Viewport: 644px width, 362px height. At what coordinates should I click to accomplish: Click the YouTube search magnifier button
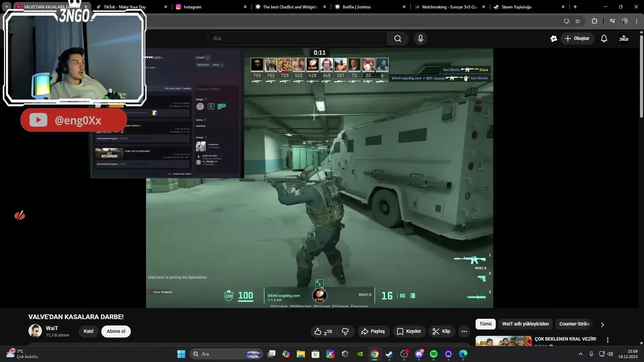coord(397,39)
